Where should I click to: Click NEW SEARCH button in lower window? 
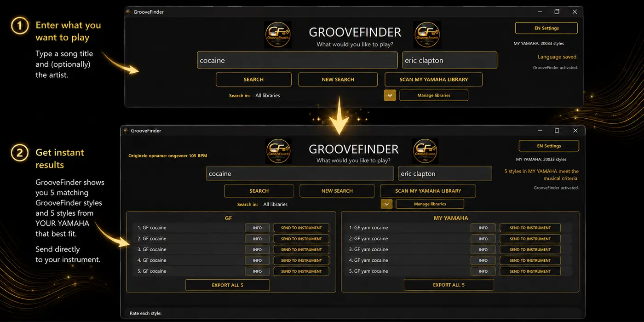point(337,191)
